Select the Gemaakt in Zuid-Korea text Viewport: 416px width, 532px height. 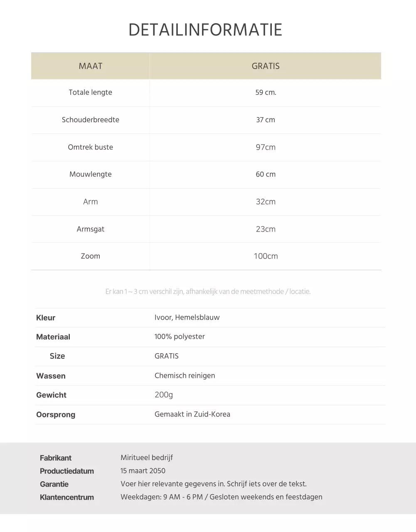point(192,414)
